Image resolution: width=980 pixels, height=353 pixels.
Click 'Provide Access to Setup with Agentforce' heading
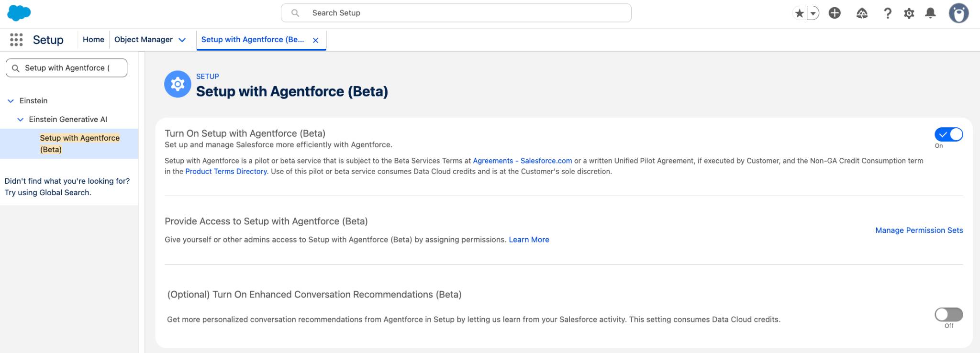266,221
